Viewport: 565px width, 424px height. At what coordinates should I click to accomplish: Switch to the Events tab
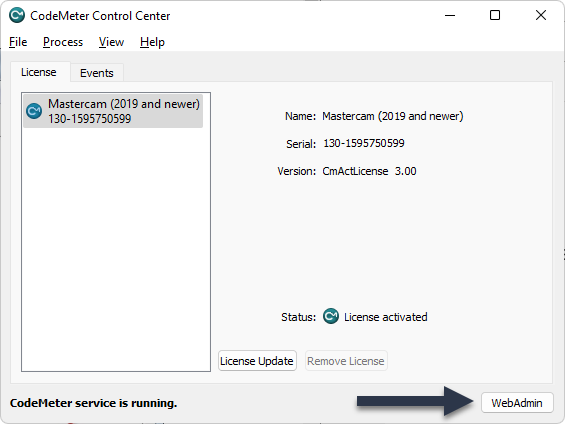point(97,73)
